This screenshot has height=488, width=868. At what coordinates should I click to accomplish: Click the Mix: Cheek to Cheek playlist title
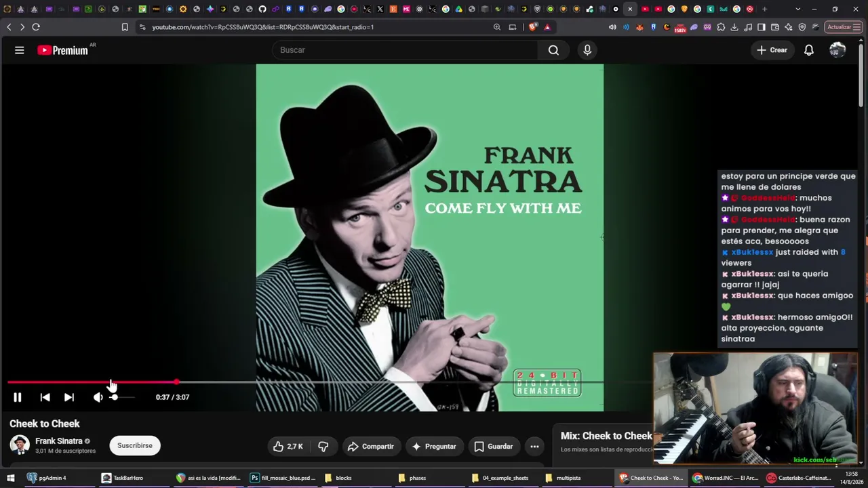(606, 436)
